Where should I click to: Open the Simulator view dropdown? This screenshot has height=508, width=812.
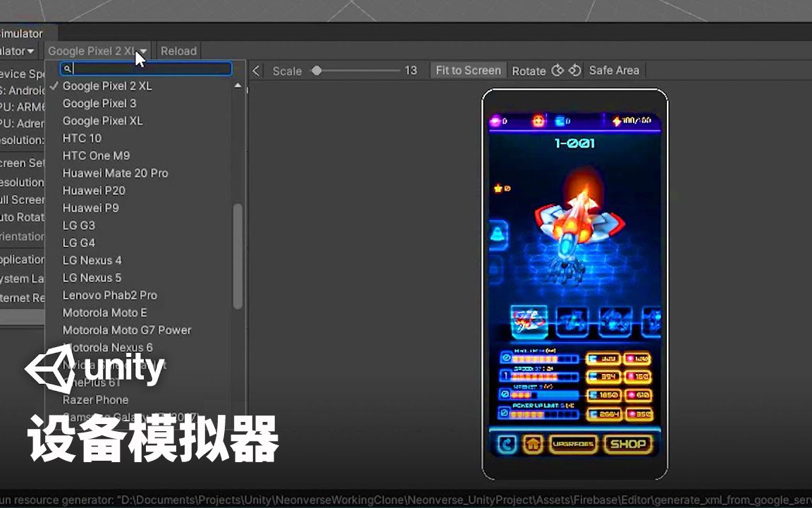click(x=18, y=51)
